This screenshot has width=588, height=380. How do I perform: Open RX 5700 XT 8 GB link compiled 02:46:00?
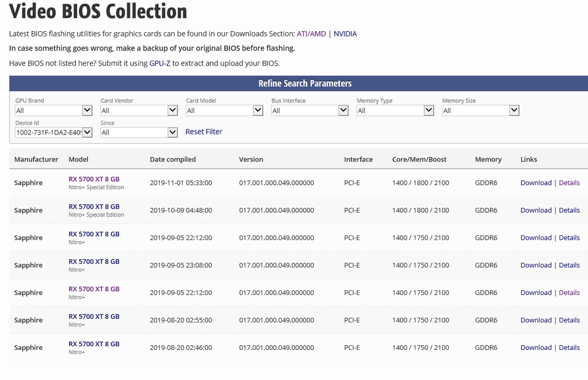[x=94, y=344]
